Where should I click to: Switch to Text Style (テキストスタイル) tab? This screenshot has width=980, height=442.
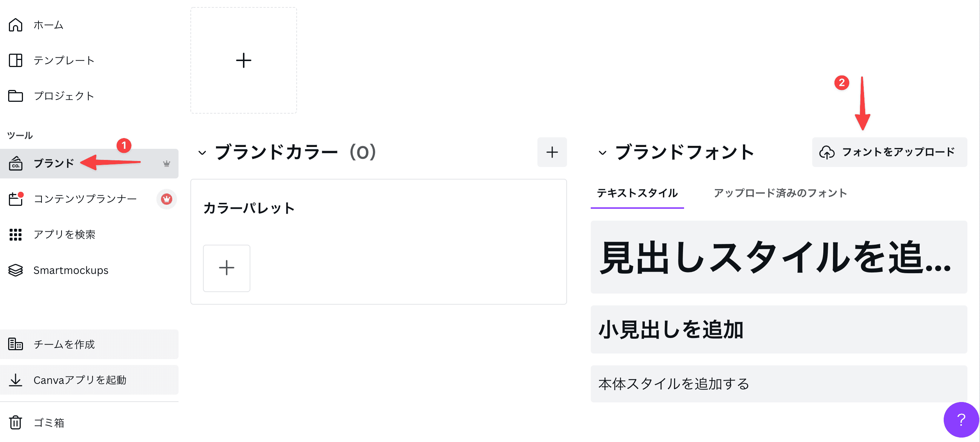point(637,193)
